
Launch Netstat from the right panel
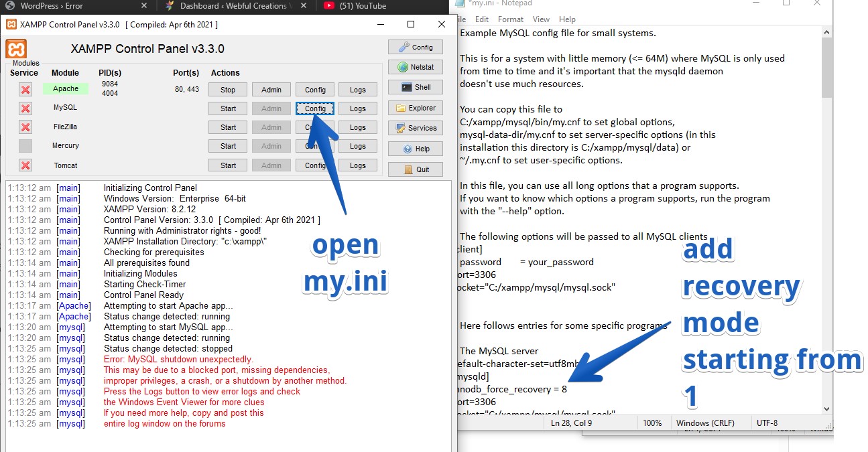pyautogui.click(x=415, y=68)
